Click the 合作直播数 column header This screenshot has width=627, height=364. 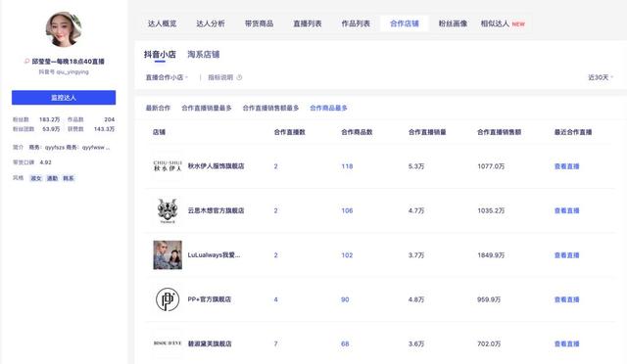tap(290, 132)
